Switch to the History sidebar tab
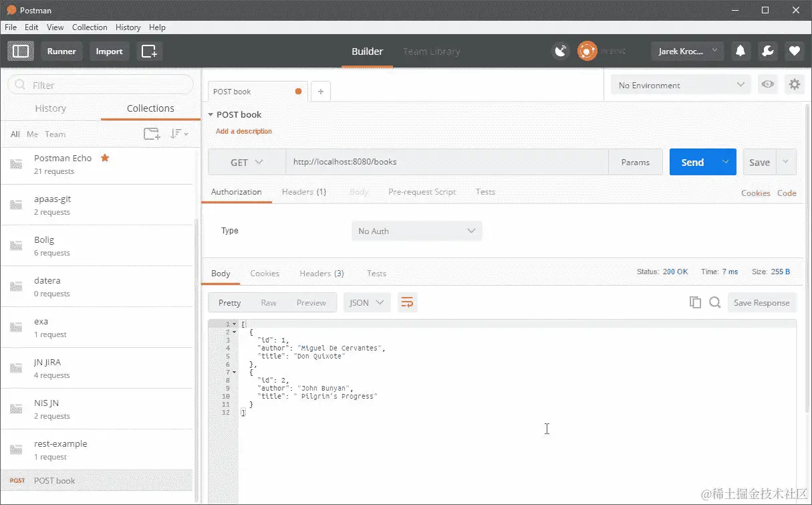812x505 pixels. pos(51,108)
